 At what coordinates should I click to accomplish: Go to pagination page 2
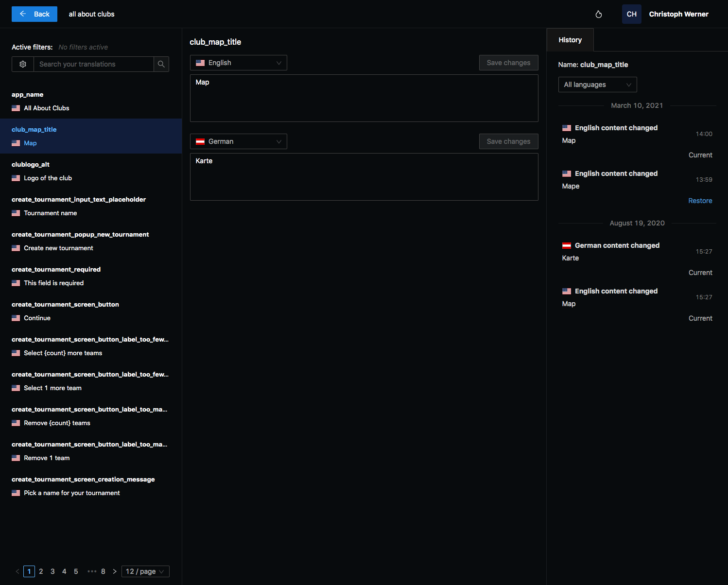41,571
